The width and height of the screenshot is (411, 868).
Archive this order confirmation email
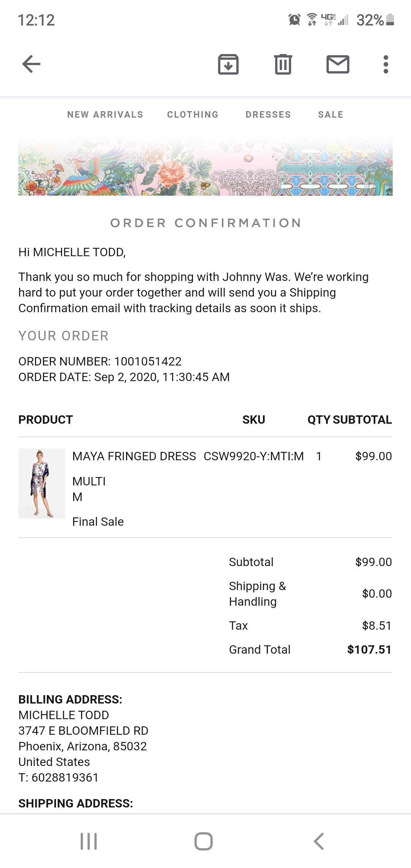[228, 64]
